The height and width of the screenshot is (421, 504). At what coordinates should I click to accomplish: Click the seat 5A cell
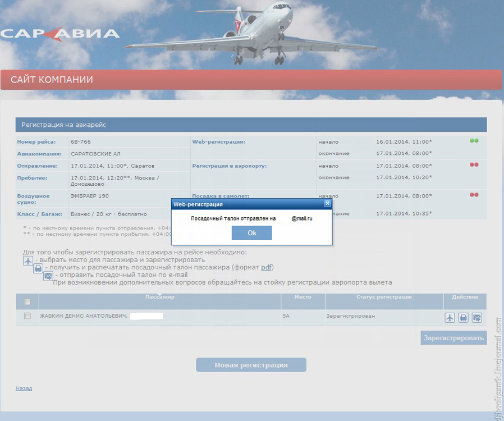(x=286, y=317)
